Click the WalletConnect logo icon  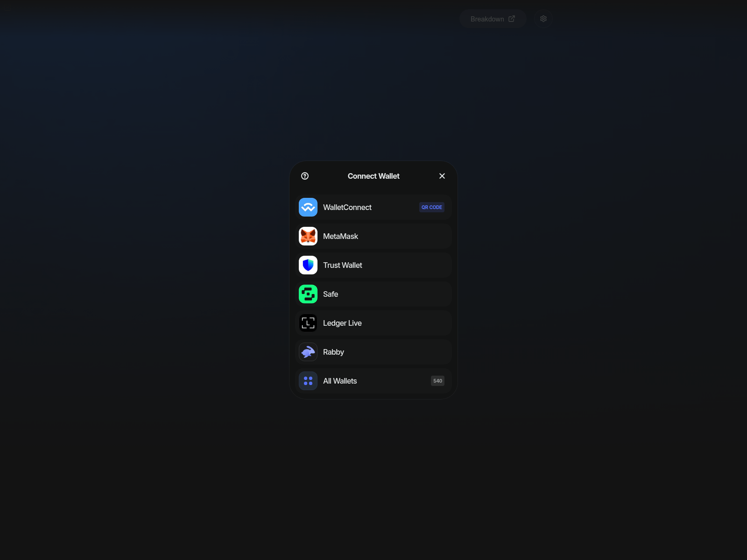tap(308, 207)
